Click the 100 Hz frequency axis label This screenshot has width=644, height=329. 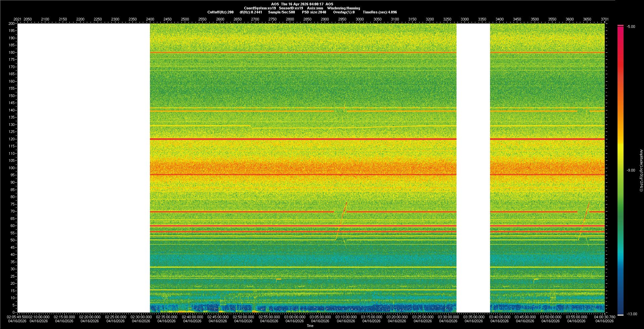pos(12,168)
